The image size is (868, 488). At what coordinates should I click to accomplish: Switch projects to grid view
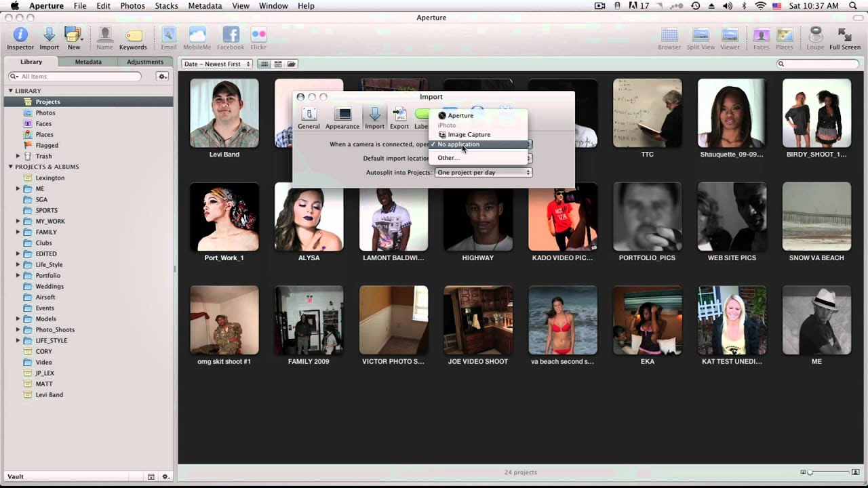point(264,64)
